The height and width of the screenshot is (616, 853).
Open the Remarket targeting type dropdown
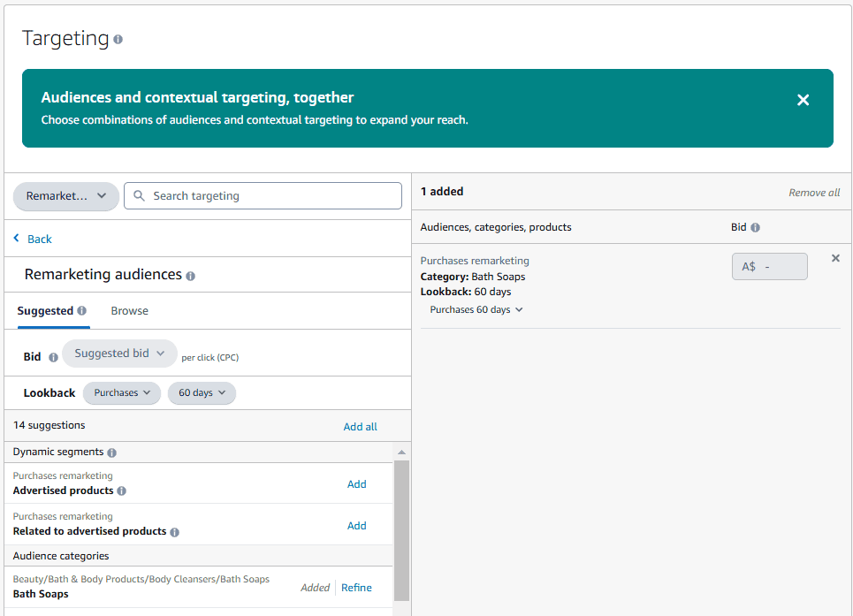tap(65, 195)
